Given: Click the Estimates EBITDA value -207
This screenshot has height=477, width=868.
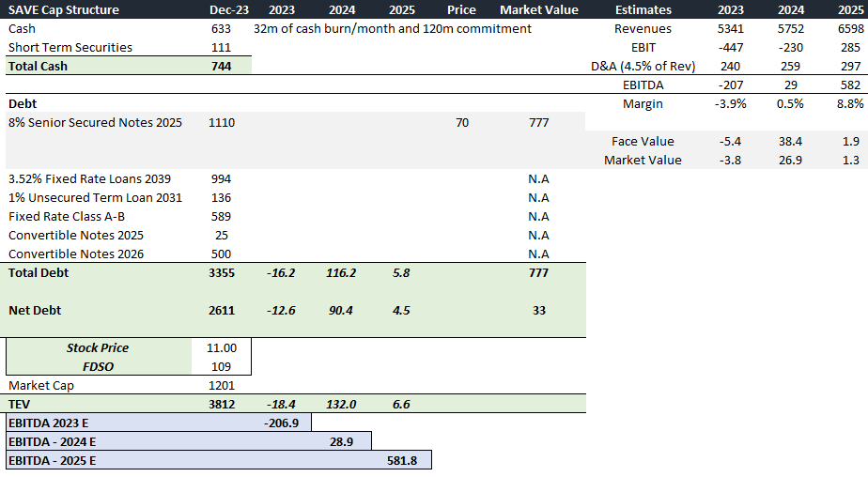Looking at the screenshot, I should tap(730, 85).
